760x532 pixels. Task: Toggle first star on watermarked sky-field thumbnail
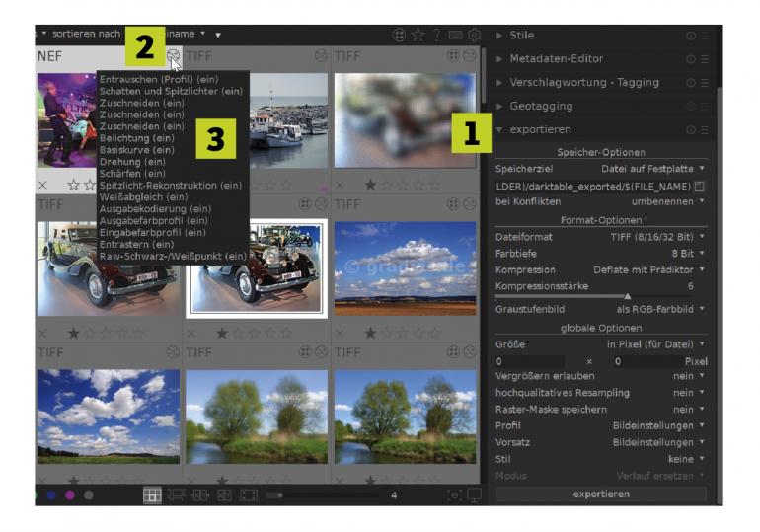tap(371, 333)
